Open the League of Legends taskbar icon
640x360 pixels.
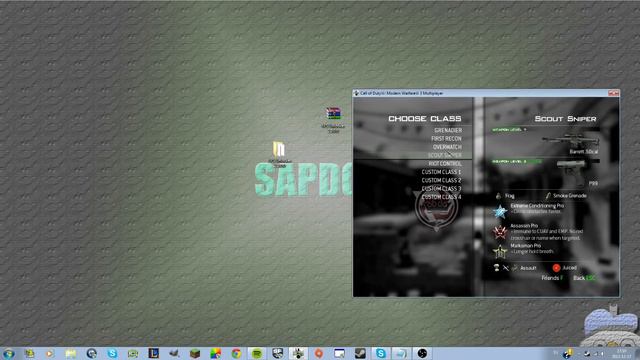(153, 353)
